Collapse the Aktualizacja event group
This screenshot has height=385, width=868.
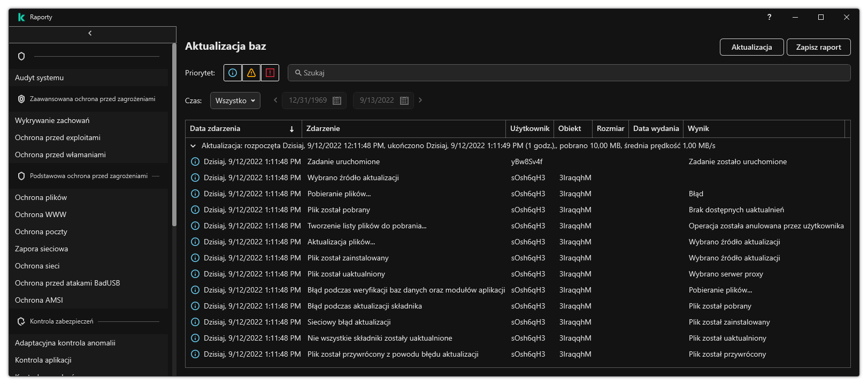tap(193, 145)
